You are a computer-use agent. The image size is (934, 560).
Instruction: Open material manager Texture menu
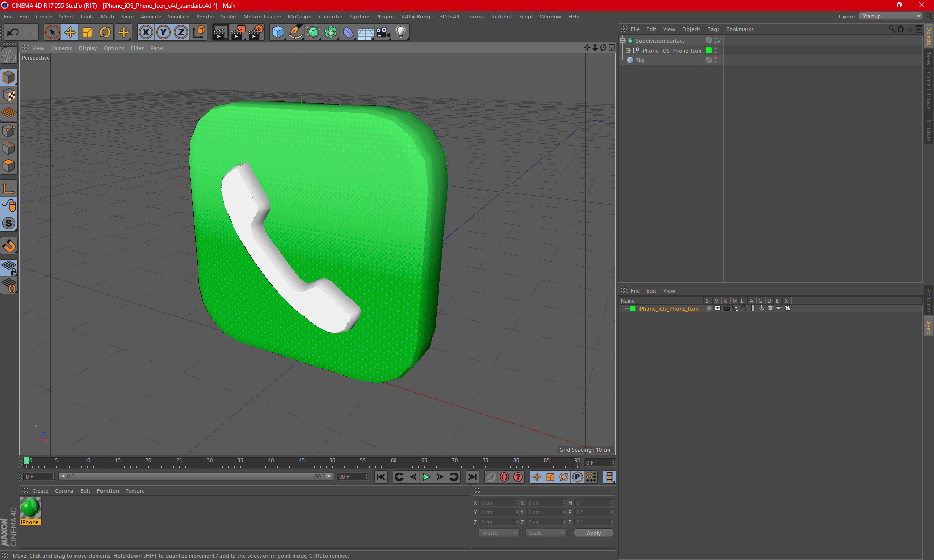(135, 491)
